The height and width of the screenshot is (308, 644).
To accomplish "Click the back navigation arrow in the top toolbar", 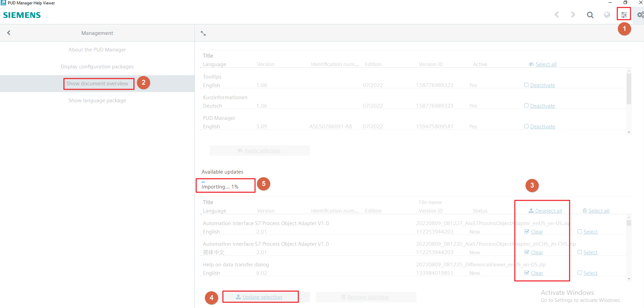I will click(x=557, y=15).
